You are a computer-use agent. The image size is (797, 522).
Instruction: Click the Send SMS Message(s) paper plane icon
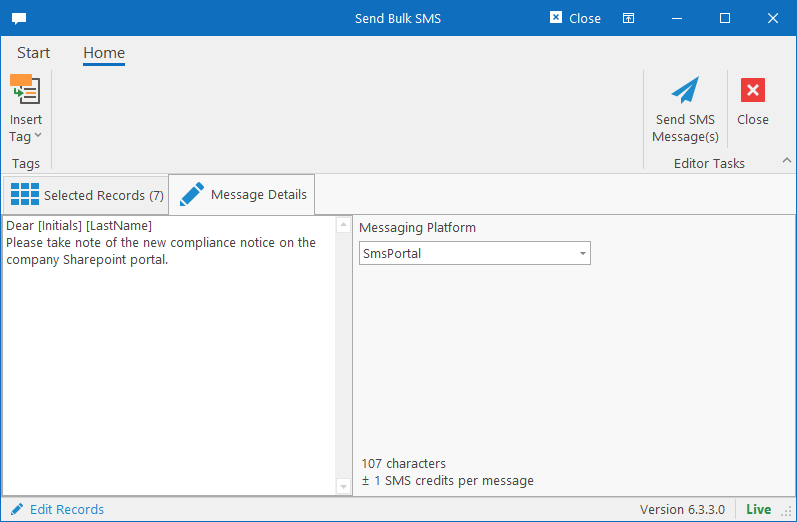[685, 90]
